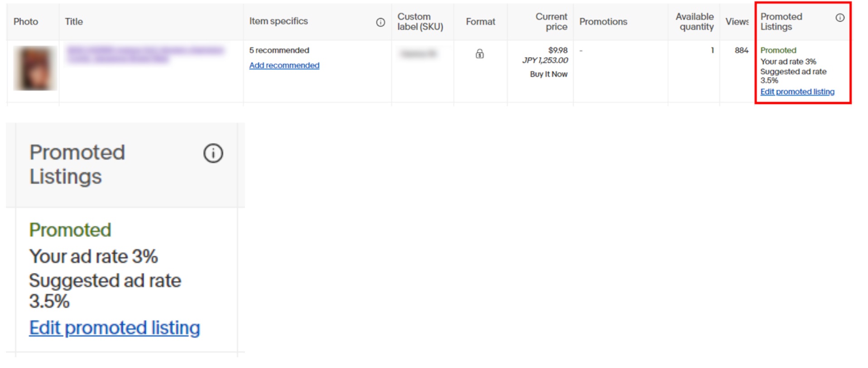The width and height of the screenshot is (868, 368).
Task: Open the product photo thumbnail
Action: (35, 68)
